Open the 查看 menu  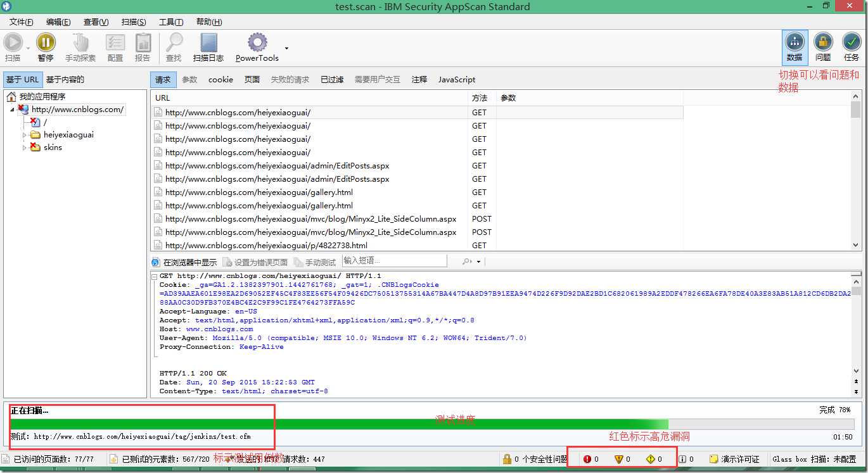coord(96,22)
